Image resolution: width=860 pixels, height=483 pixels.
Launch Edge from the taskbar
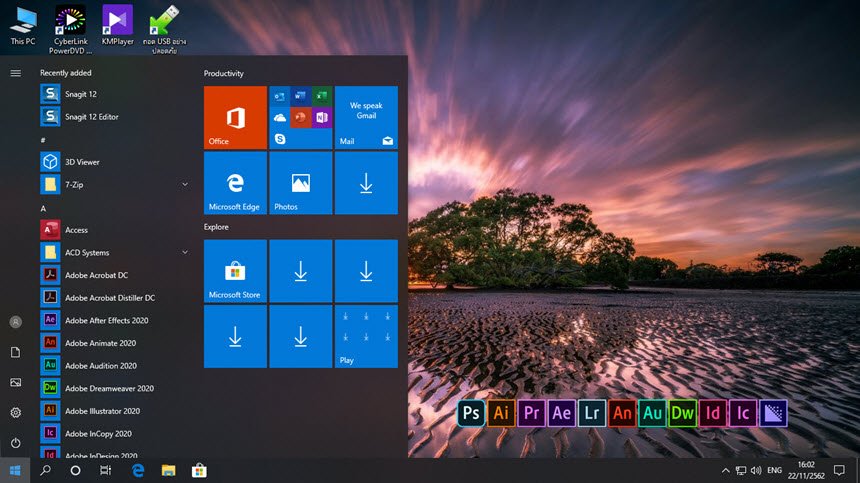click(138, 470)
